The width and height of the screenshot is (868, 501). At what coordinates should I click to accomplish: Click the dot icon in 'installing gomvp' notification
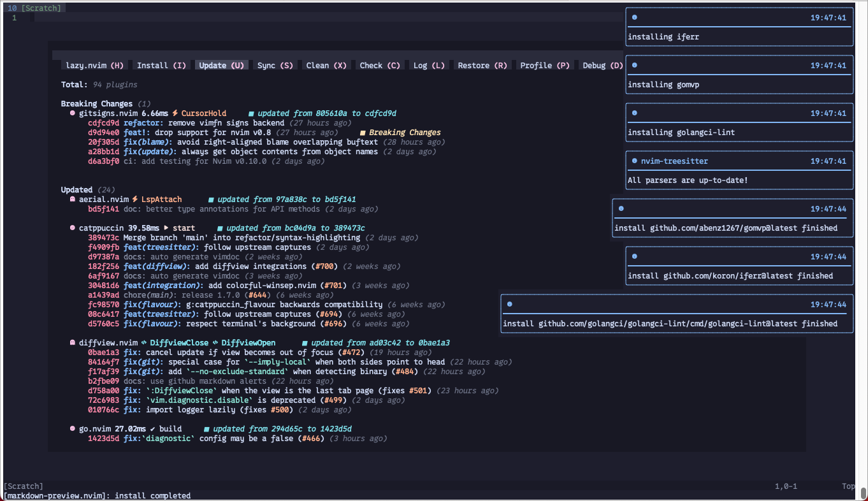coord(634,65)
